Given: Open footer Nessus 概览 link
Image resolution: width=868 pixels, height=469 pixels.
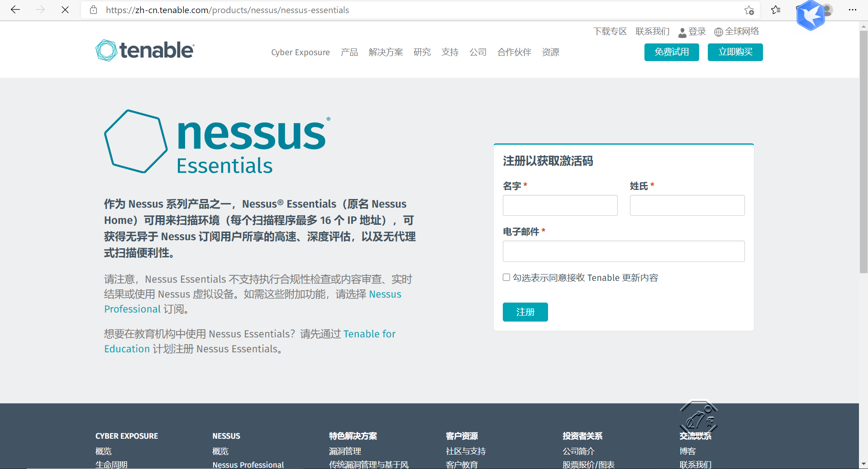Looking at the screenshot, I should click(x=220, y=451).
